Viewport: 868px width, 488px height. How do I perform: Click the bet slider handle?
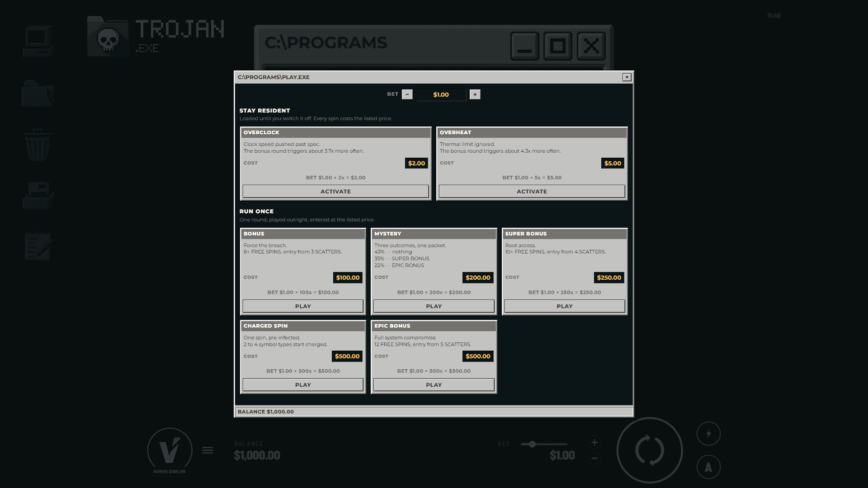click(x=532, y=444)
